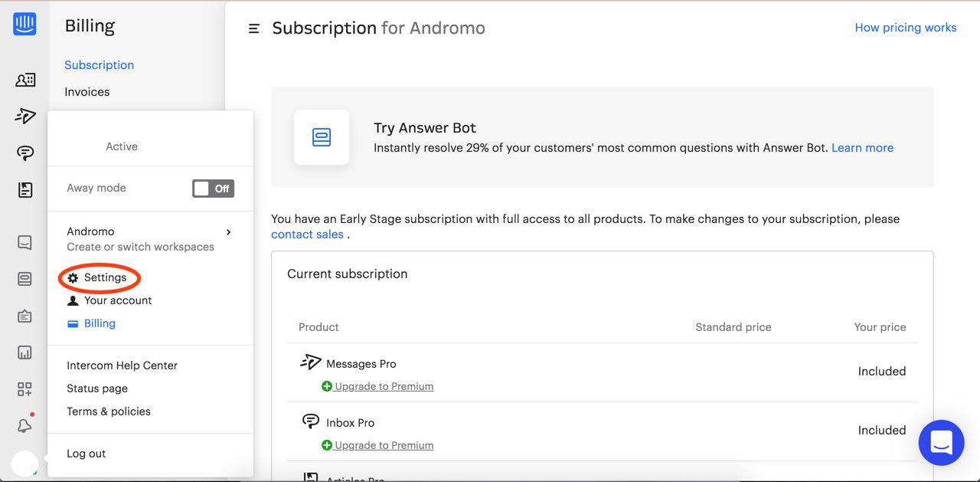Click the How pricing works link
Screen dimensions: 980x482
tap(905, 28)
